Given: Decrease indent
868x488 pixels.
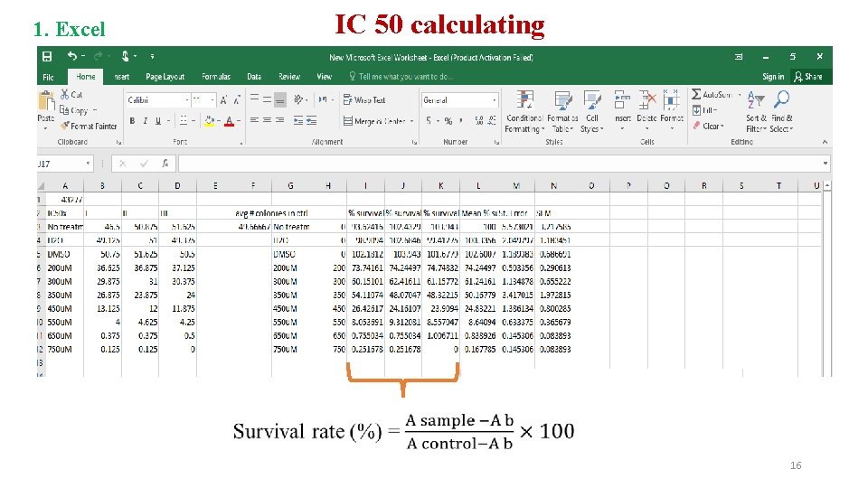Looking at the screenshot, I should [x=297, y=120].
